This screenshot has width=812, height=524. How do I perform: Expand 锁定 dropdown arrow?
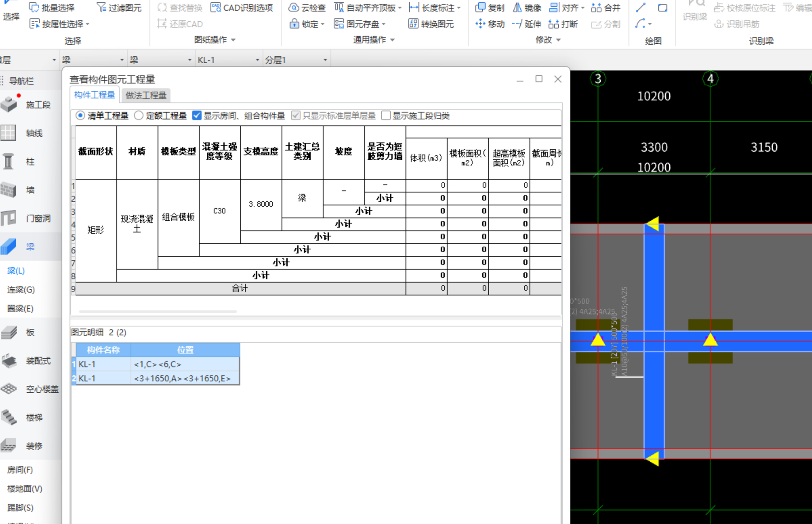click(x=322, y=24)
